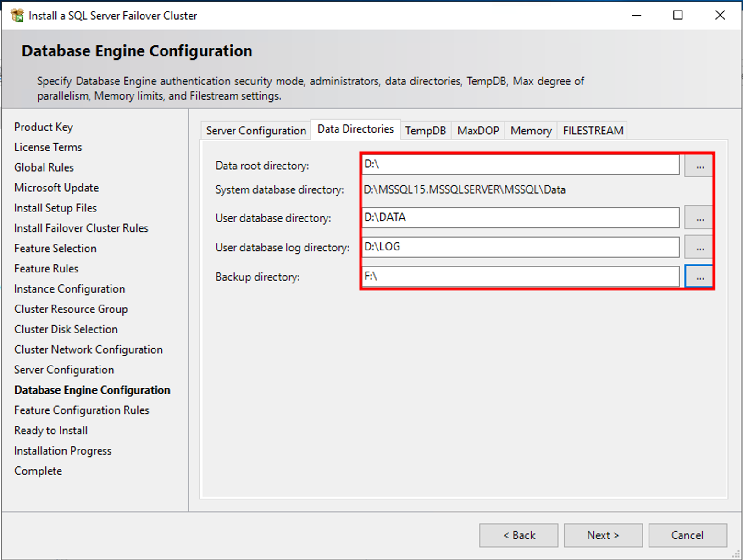Select Feature Selection step

[55, 248]
